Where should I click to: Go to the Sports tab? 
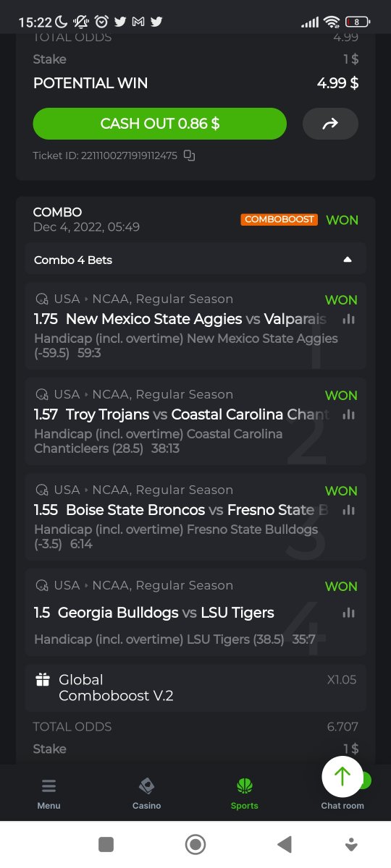click(244, 793)
